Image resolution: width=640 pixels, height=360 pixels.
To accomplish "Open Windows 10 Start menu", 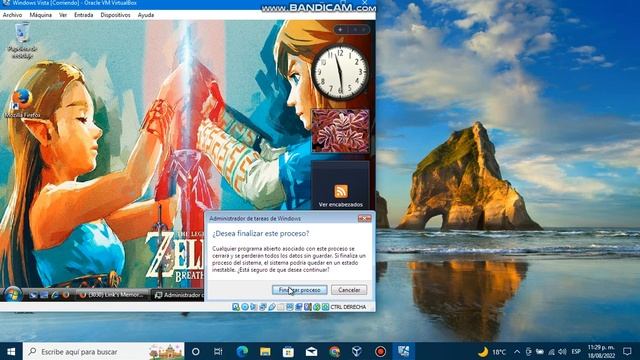I will [x=11, y=351].
